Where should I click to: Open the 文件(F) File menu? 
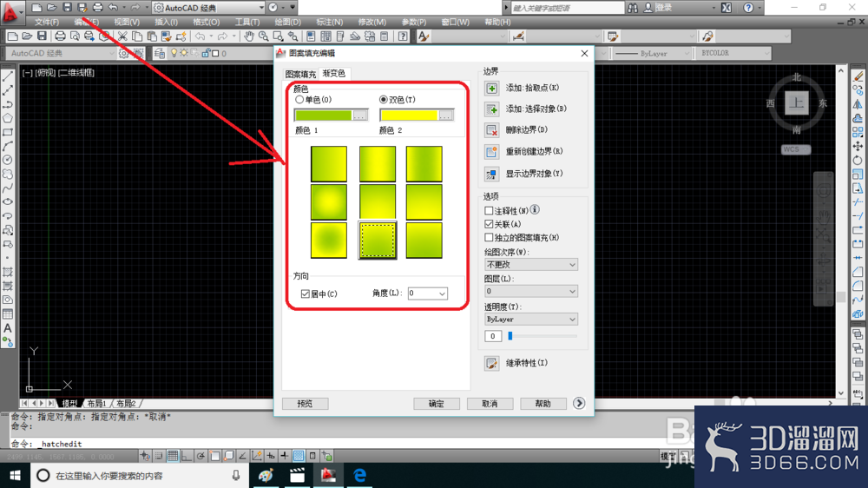point(47,23)
